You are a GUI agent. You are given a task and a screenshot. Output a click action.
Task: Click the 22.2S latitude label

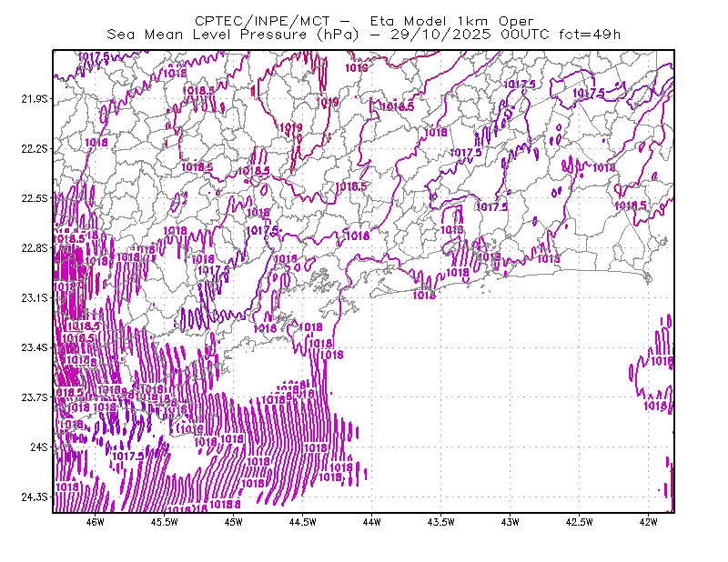(x=35, y=148)
